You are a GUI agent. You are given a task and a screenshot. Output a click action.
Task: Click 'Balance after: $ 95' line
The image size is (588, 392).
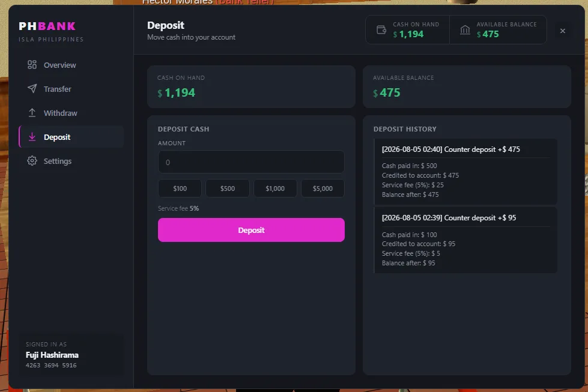click(408, 263)
